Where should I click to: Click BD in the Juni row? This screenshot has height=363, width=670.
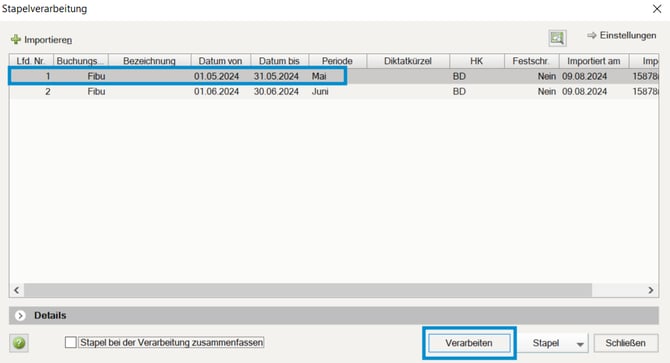click(459, 92)
